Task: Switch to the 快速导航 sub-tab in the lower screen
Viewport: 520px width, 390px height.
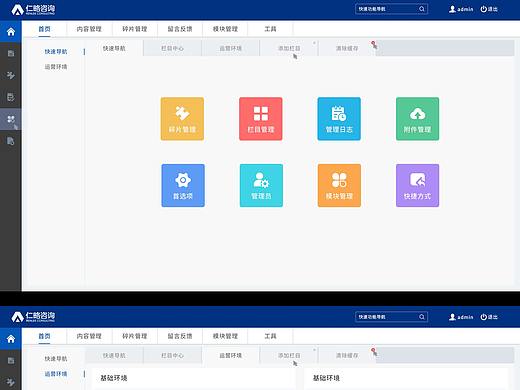Action: [114, 356]
